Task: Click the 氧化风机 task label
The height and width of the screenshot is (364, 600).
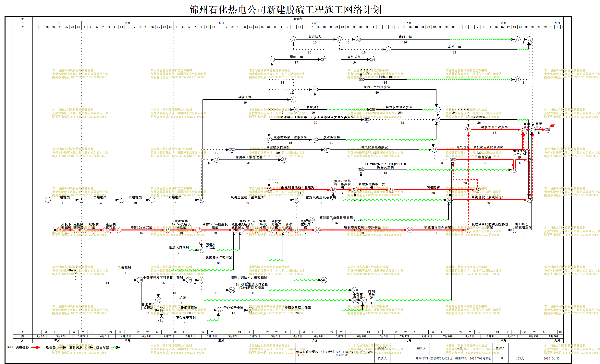Action: coord(313,107)
